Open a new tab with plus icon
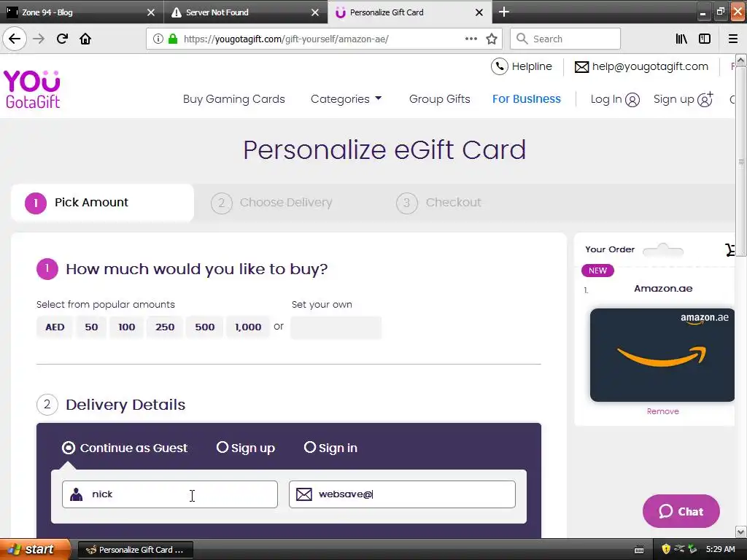747x560 pixels. (x=504, y=12)
